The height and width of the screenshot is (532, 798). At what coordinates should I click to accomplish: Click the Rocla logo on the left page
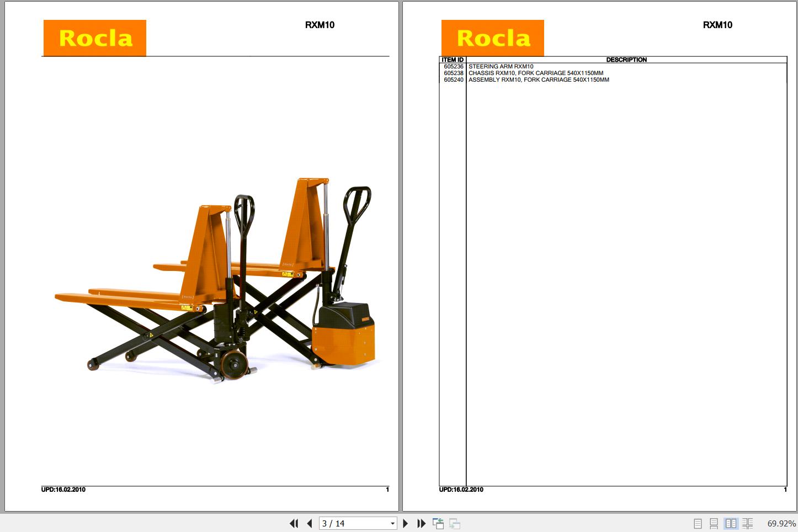pos(94,38)
